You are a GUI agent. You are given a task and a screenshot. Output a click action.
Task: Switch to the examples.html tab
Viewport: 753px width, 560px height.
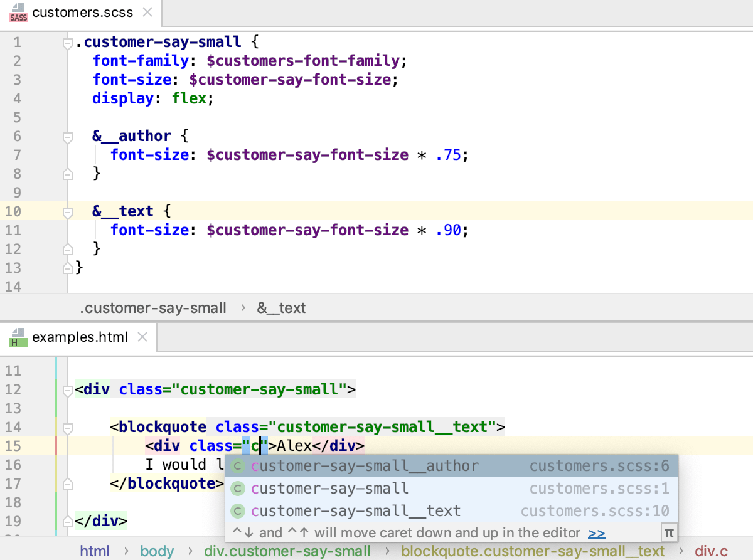(78, 337)
